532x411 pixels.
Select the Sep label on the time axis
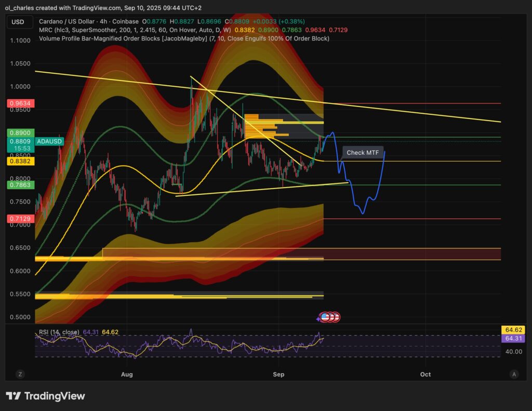click(x=278, y=374)
